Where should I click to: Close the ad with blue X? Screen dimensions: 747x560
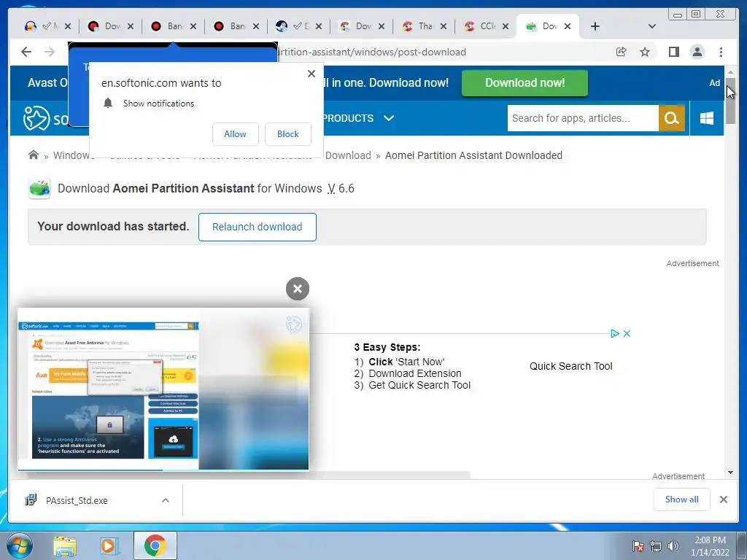coord(627,333)
